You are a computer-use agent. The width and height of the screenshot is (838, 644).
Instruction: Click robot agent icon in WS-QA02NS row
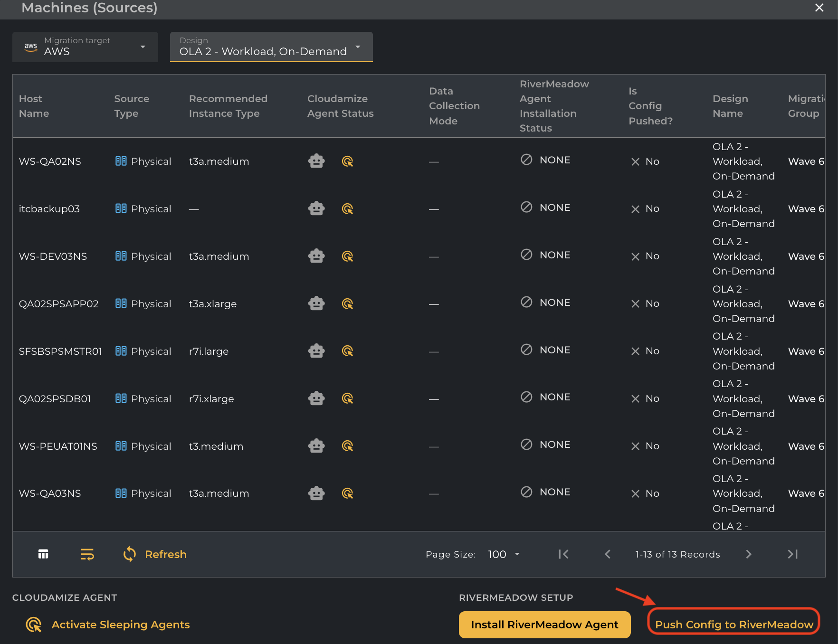pyautogui.click(x=316, y=161)
